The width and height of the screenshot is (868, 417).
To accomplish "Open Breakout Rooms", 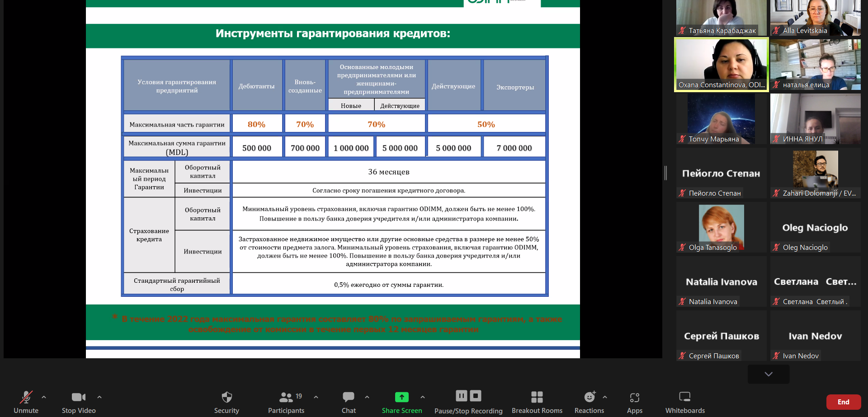I will pos(537,398).
